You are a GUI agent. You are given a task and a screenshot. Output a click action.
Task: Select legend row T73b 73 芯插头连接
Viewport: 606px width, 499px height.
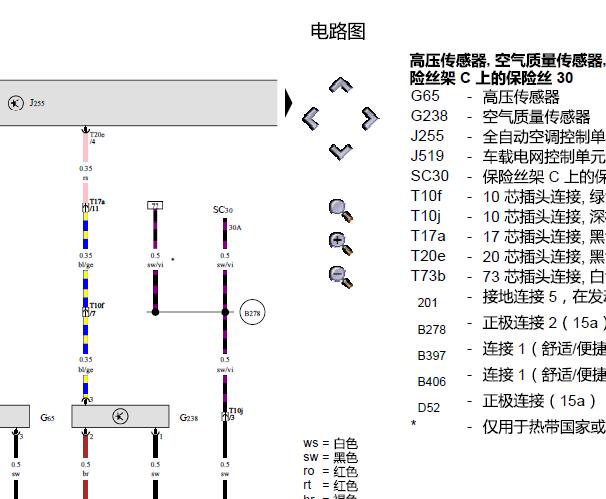[x=508, y=277]
